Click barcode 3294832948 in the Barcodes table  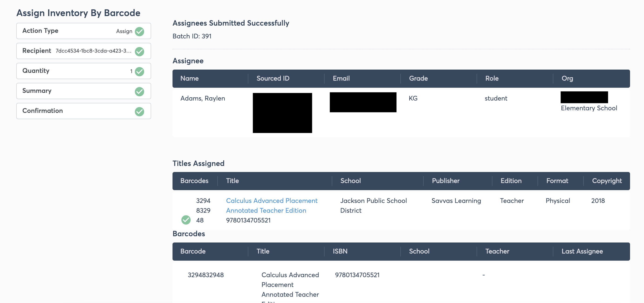(x=206, y=275)
